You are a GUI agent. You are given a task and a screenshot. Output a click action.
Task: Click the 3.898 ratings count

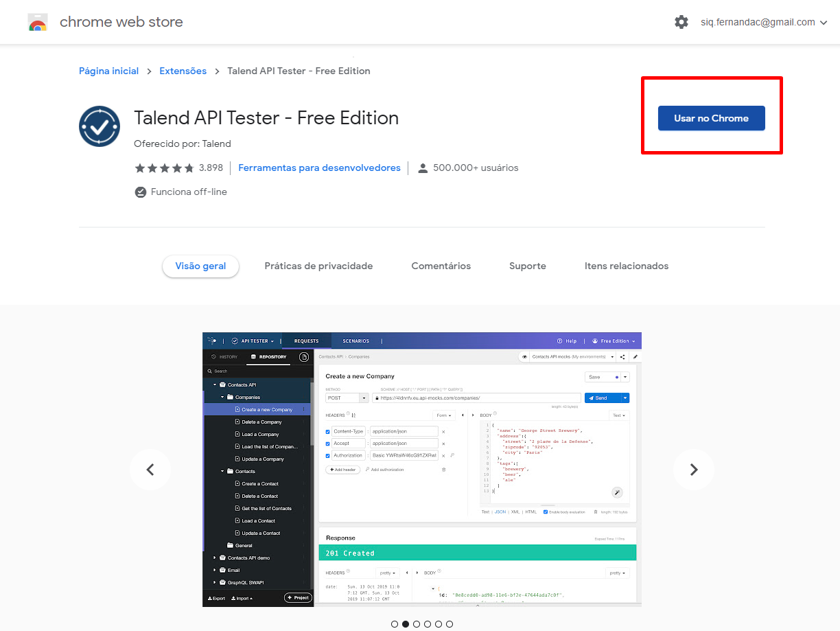tap(211, 168)
